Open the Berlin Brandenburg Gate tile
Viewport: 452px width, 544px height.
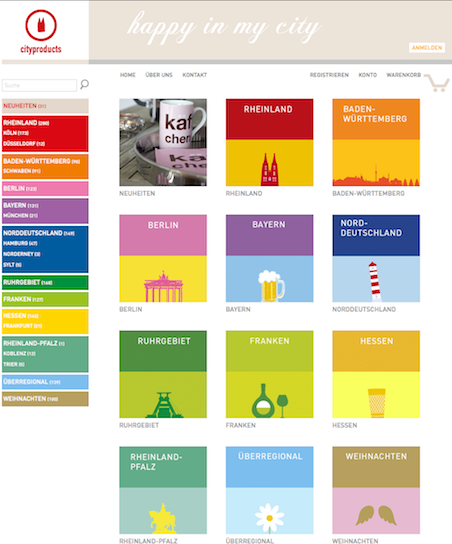coord(163,258)
